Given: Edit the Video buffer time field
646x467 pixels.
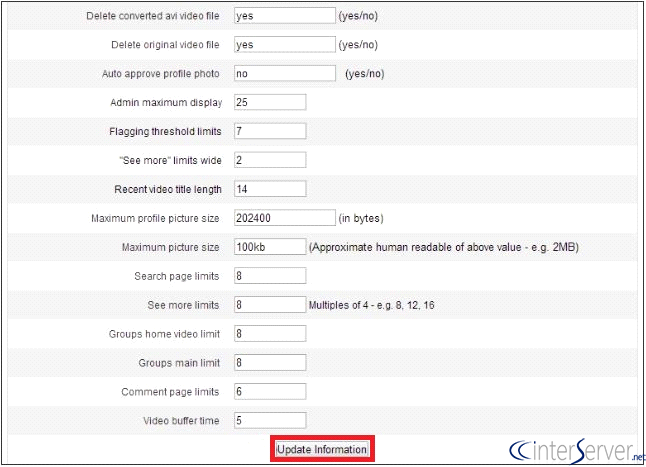Looking at the screenshot, I should [x=270, y=420].
